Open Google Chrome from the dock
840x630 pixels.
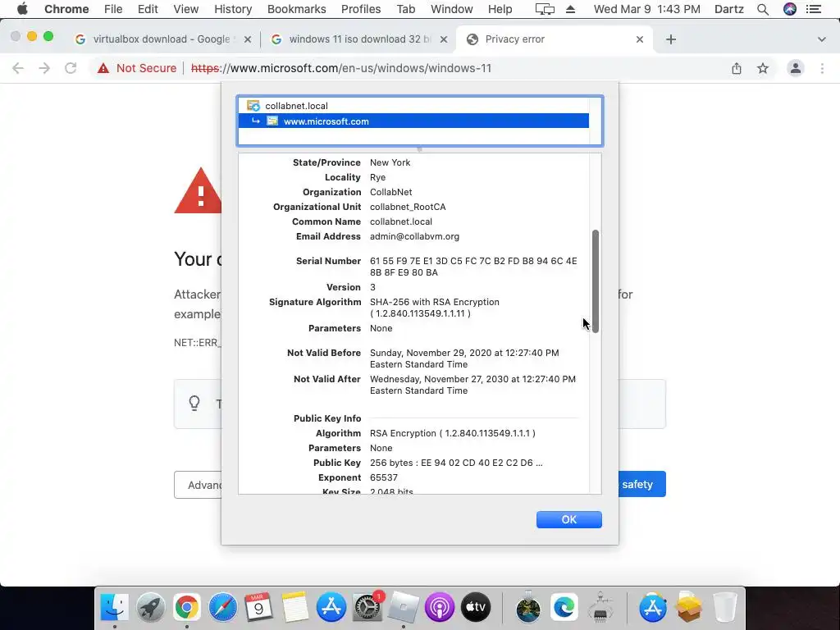click(x=186, y=607)
